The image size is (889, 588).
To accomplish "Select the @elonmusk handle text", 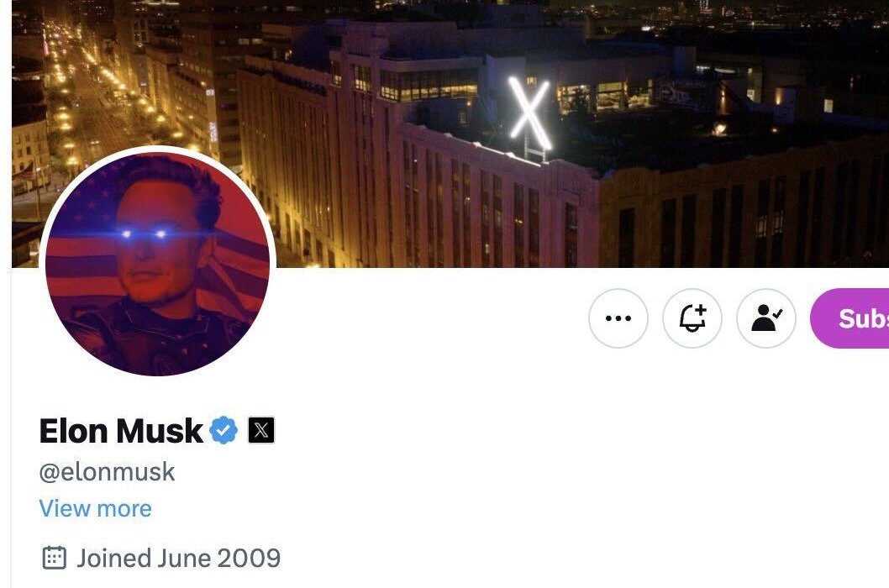I will click(x=108, y=472).
